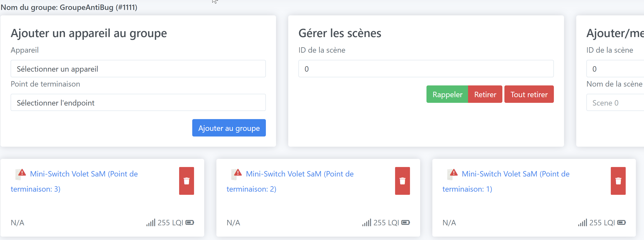Click the Point de terminaison label

pos(45,84)
